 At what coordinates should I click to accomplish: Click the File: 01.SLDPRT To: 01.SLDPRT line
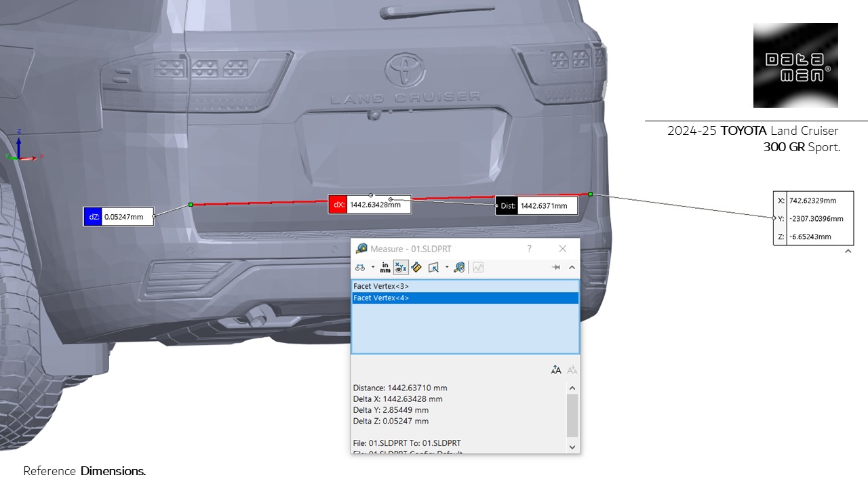pos(407,443)
